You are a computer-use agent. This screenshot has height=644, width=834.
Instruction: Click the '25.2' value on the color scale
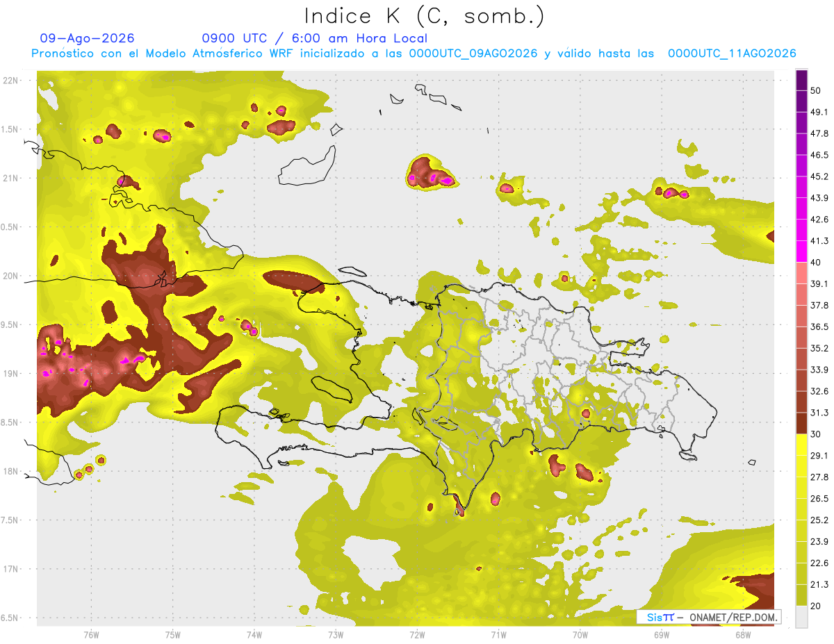pos(819,520)
